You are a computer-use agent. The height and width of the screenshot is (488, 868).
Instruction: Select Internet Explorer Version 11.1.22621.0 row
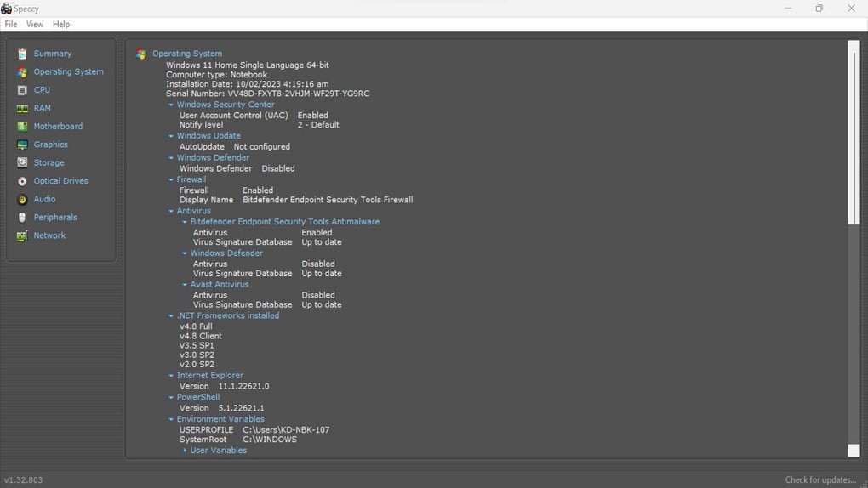tap(224, 386)
